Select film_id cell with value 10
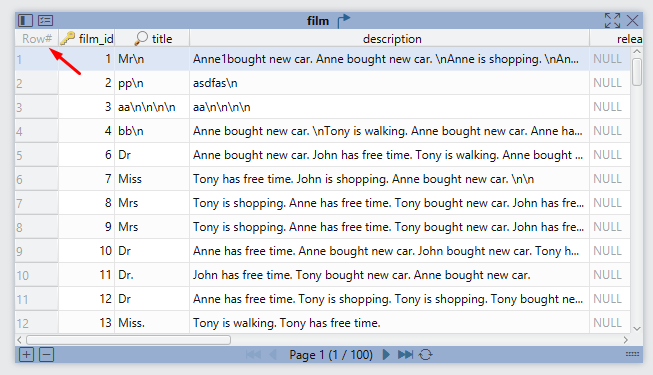Screen dimensions: 653x375 [x=87, y=251]
